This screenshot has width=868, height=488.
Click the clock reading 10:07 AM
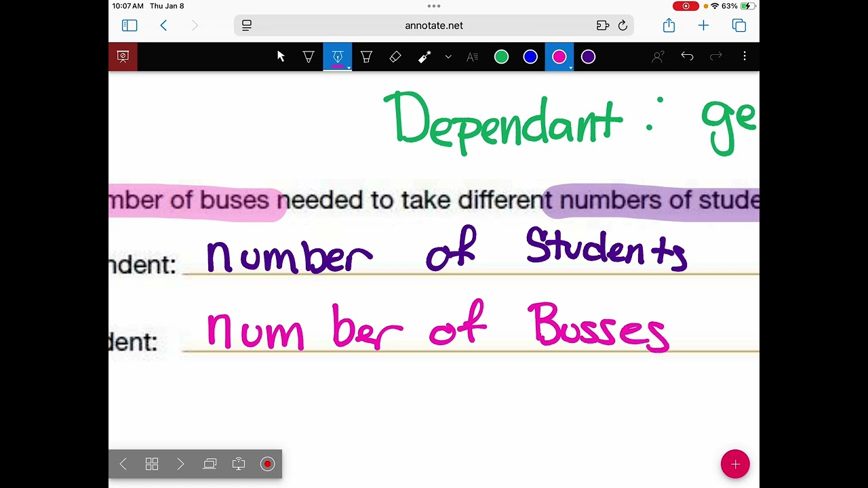point(128,6)
